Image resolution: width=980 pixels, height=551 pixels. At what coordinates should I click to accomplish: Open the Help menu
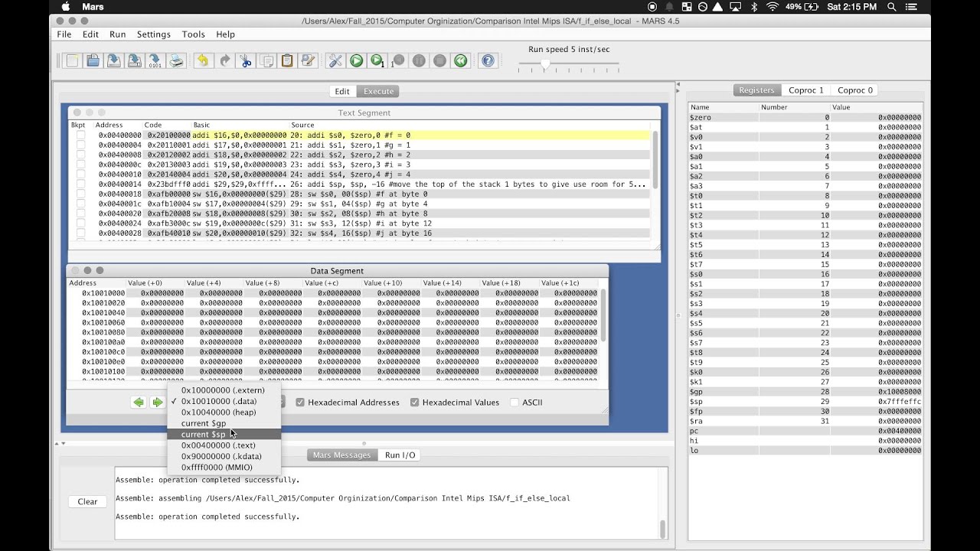click(x=225, y=34)
